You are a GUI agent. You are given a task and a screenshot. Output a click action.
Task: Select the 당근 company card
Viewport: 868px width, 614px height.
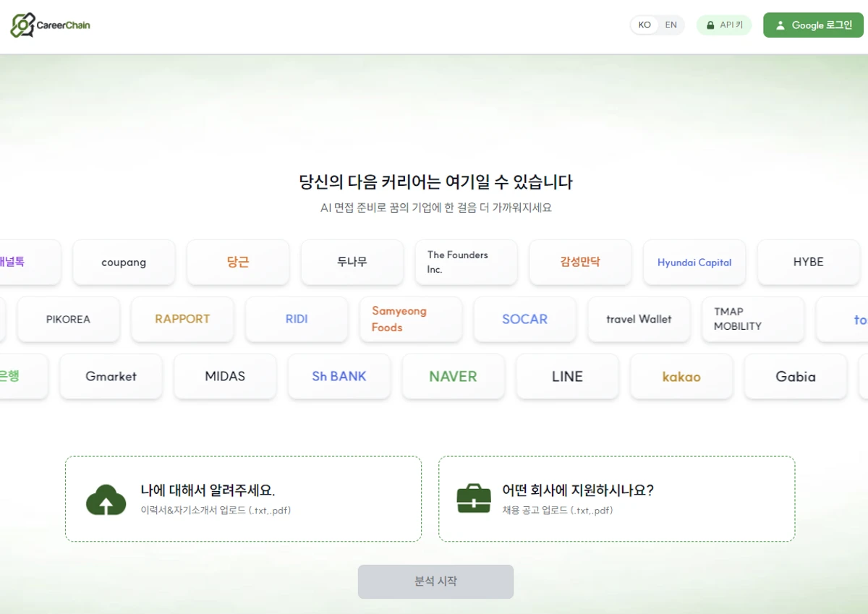pyautogui.click(x=238, y=262)
